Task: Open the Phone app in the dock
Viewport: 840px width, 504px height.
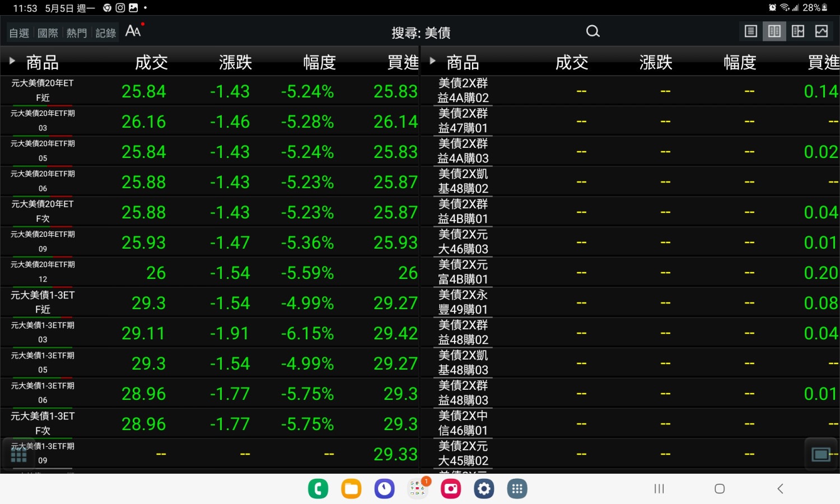Action: pos(318,489)
